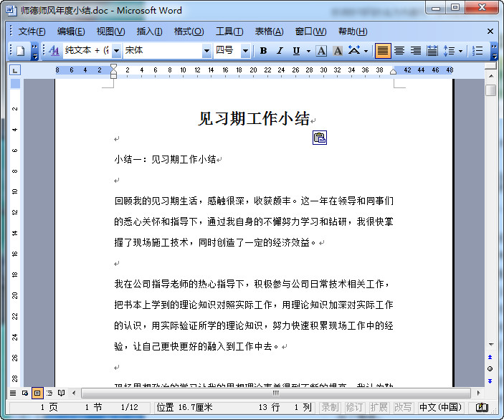
Task: Click the document split bar handle
Action: point(491,66)
